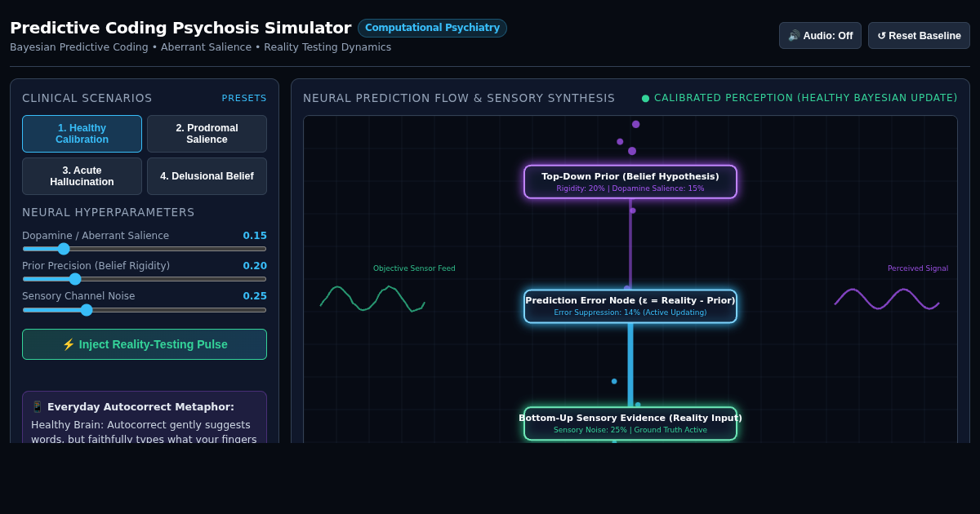The width and height of the screenshot is (980, 514).
Task: Click the Sensory Channel Noise slider
Action: point(145,310)
